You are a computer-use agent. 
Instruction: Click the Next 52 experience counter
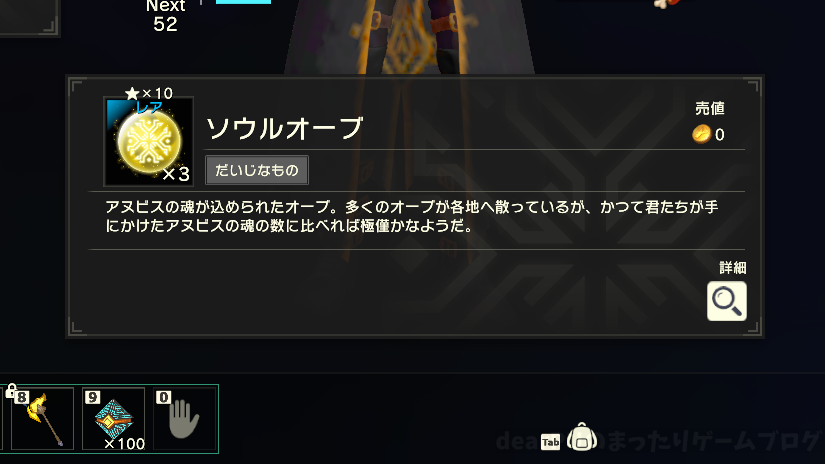[x=165, y=16]
